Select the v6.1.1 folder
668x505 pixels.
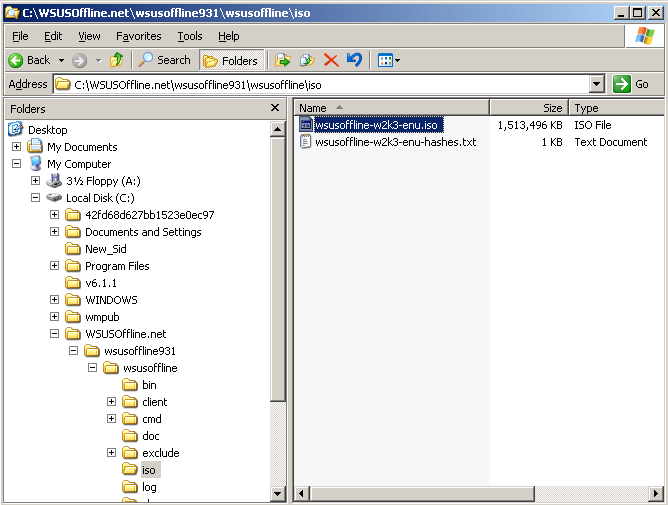[x=101, y=283]
